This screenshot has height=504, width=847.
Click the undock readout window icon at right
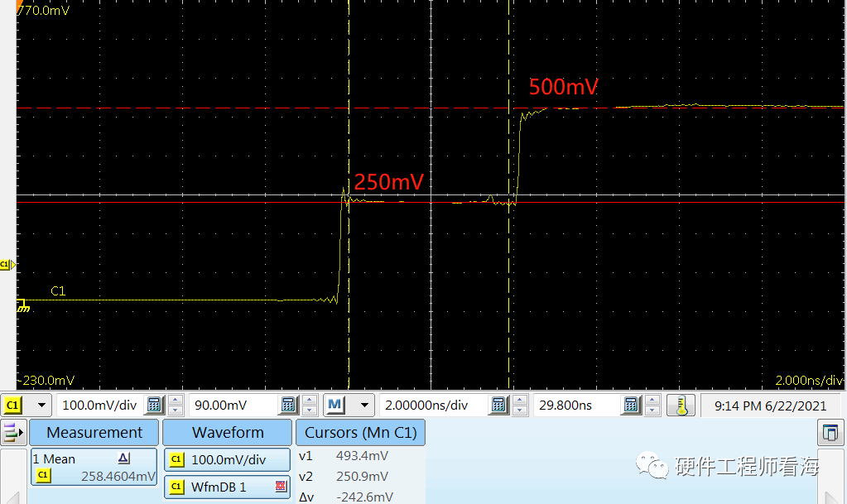pyautogui.click(x=830, y=433)
